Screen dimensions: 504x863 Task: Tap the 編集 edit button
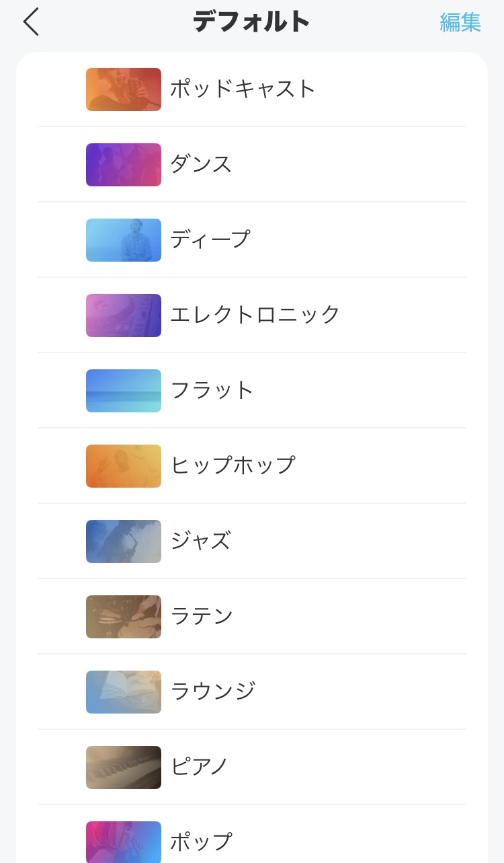pyautogui.click(x=460, y=22)
